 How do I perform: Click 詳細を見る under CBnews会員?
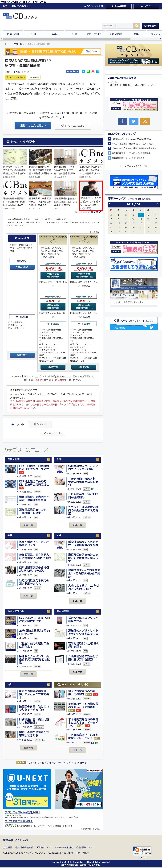pos(22,355)
